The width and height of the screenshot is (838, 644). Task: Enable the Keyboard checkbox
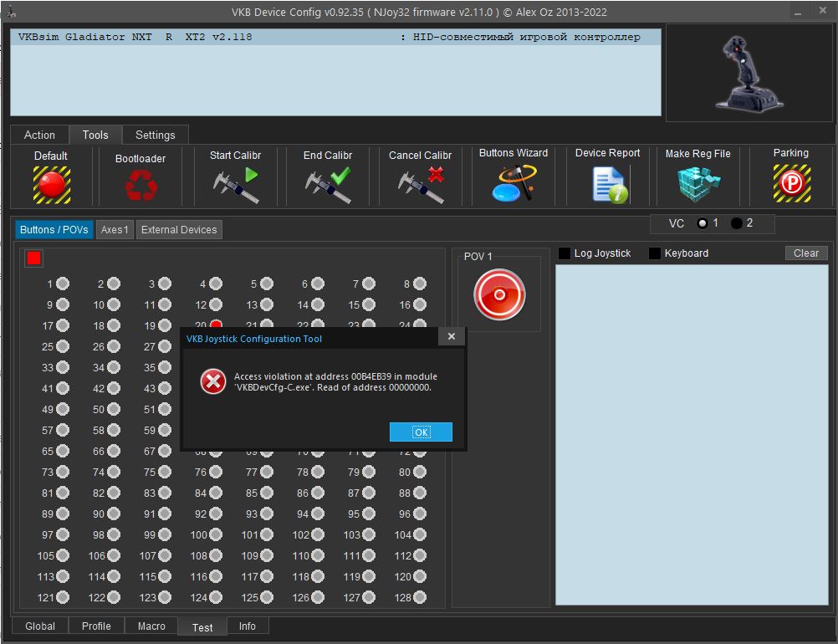655,253
